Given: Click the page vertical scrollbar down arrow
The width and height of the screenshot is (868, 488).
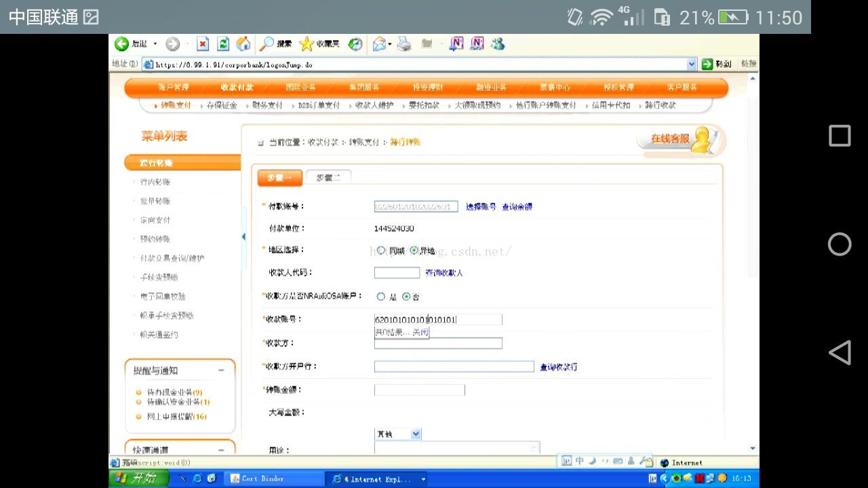Looking at the screenshot, I should tap(753, 448).
